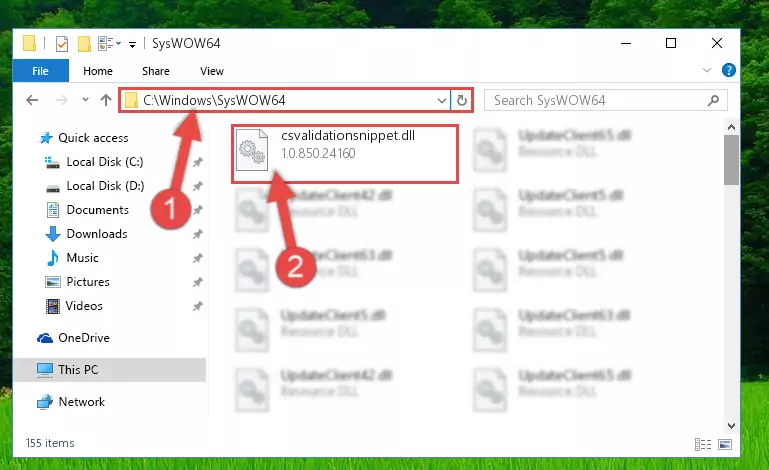Image resolution: width=769 pixels, height=470 pixels.
Task: Open the Customize Quick Access Toolbar arrow
Action: point(132,45)
